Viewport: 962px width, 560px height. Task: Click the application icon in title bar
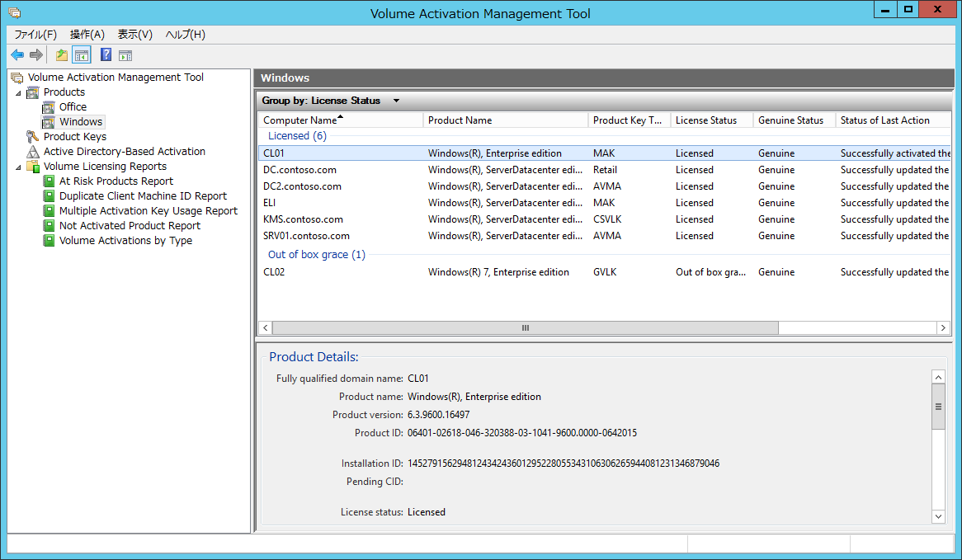15,12
